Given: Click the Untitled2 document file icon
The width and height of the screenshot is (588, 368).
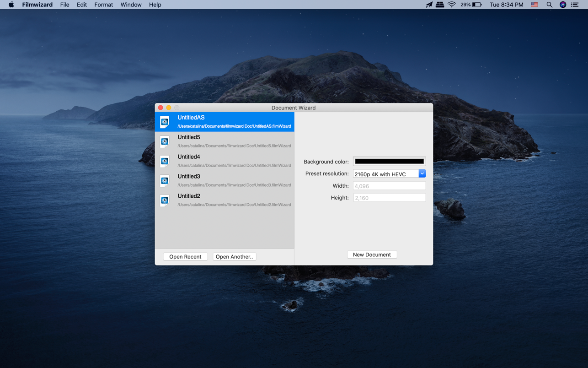Looking at the screenshot, I should pyautogui.click(x=165, y=200).
